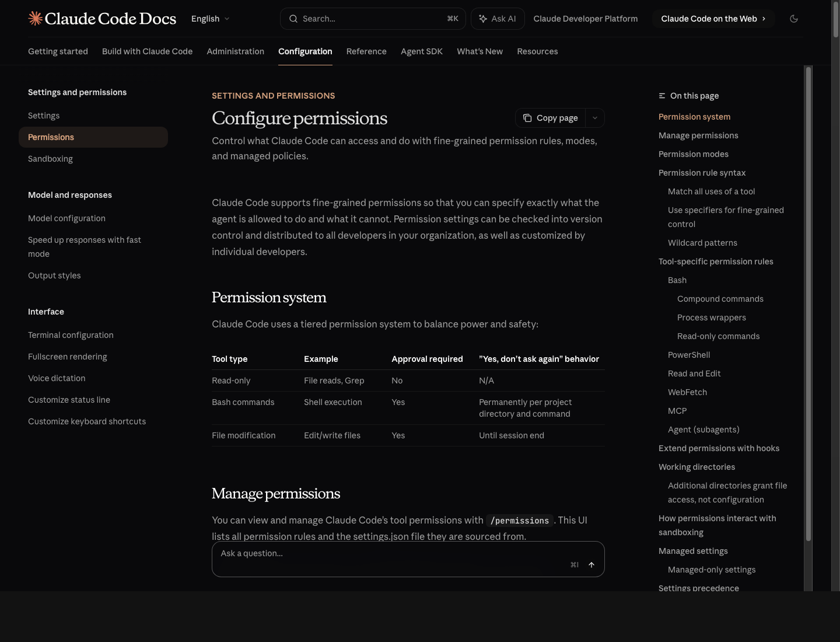
Task: Jump to Tool-specific permission rules
Action: click(716, 261)
